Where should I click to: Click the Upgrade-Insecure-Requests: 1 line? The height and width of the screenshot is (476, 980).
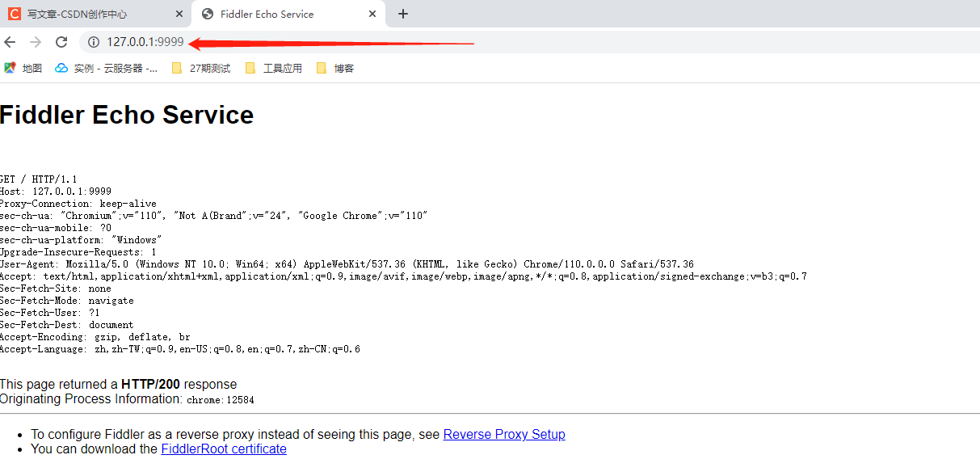(x=78, y=252)
